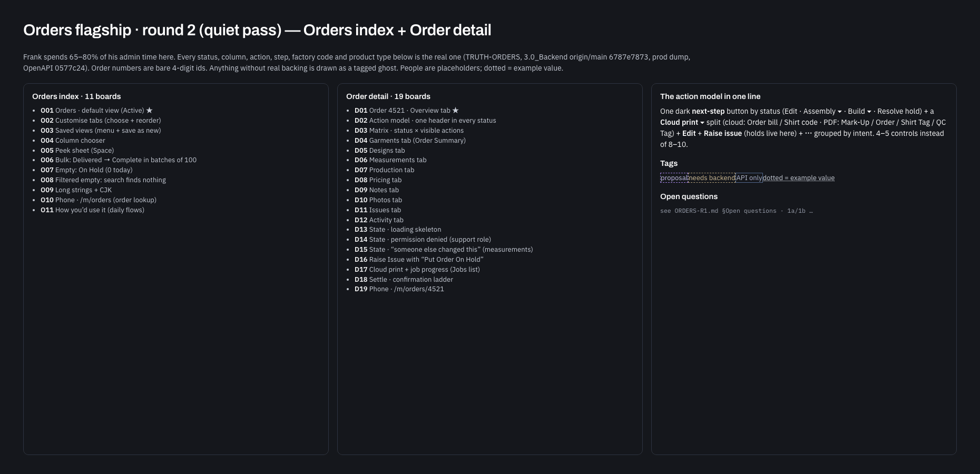Open D19 Phone /m/orders/4521 entry
Screen dimensions: 980x474
[x=399, y=289]
